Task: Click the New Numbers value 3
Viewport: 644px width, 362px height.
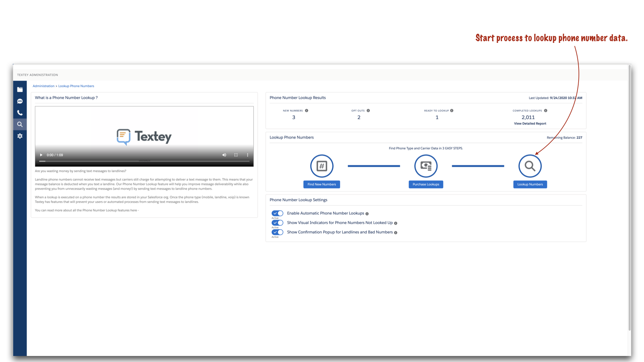Action: 293,117
